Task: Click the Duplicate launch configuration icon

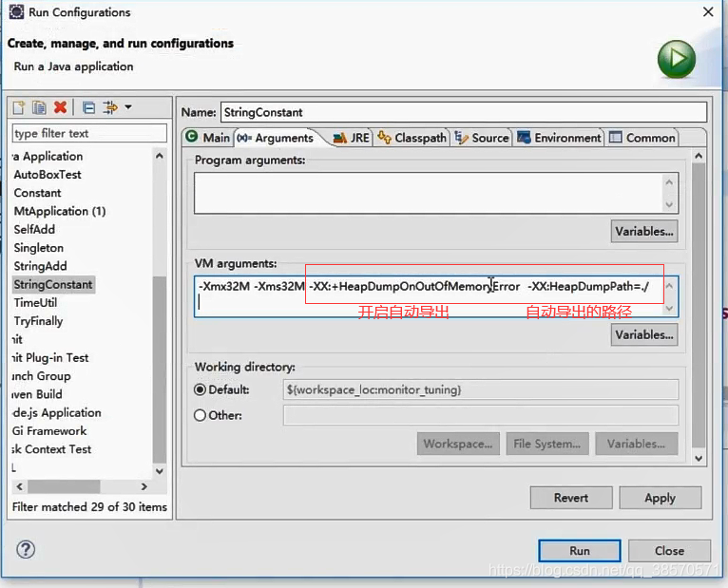Action: point(39,107)
